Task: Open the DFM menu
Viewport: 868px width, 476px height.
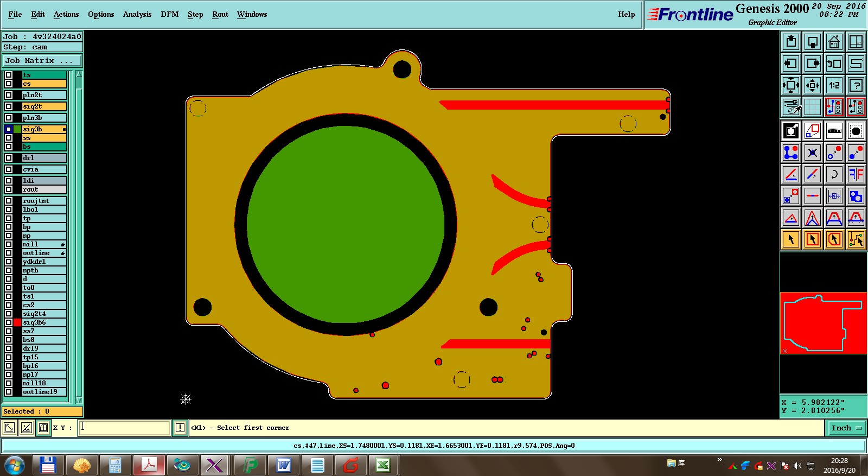Action: point(170,14)
